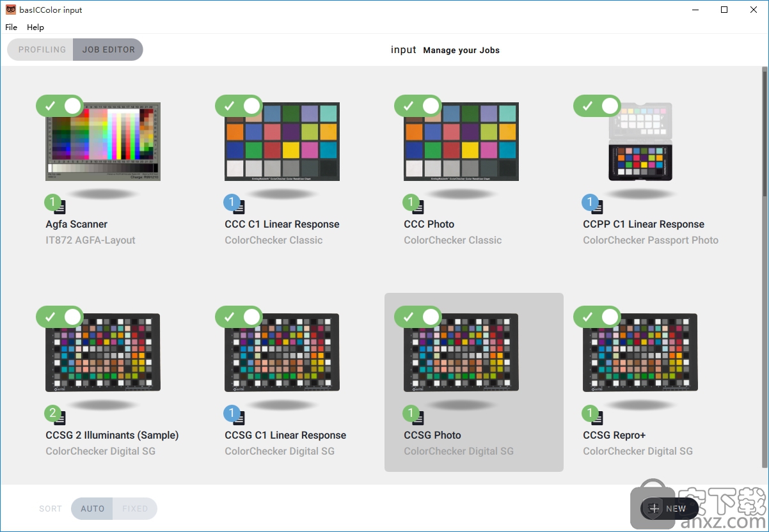The width and height of the screenshot is (769, 532).
Task: Select the Agfa Scanner IT8 target thumbnail
Action: tap(103, 142)
